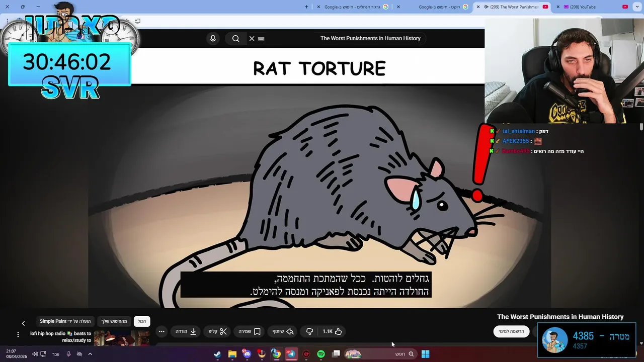The width and height of the screenshot is (644, 362).
Task: Open Discord from the taskbar
Action: 247,354
